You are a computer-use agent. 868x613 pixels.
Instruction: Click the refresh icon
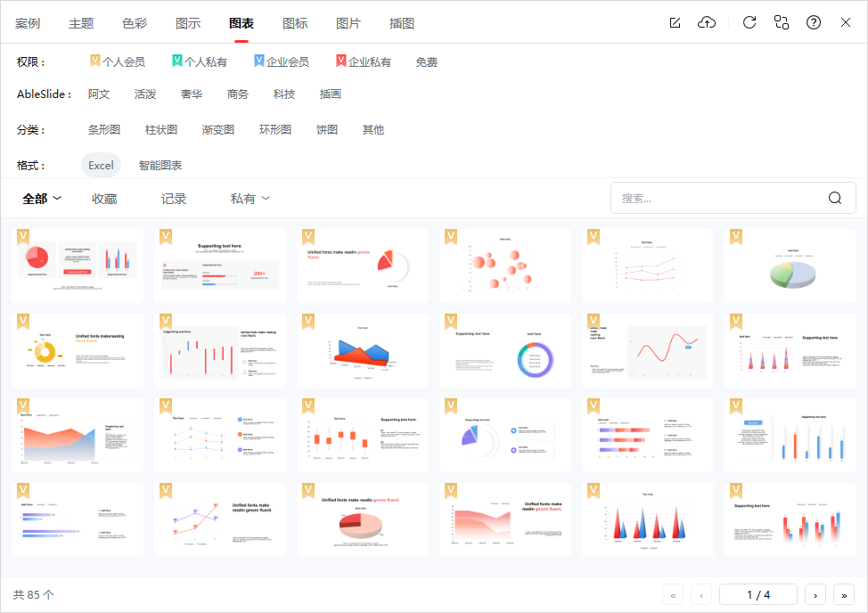tap(749, 23)
